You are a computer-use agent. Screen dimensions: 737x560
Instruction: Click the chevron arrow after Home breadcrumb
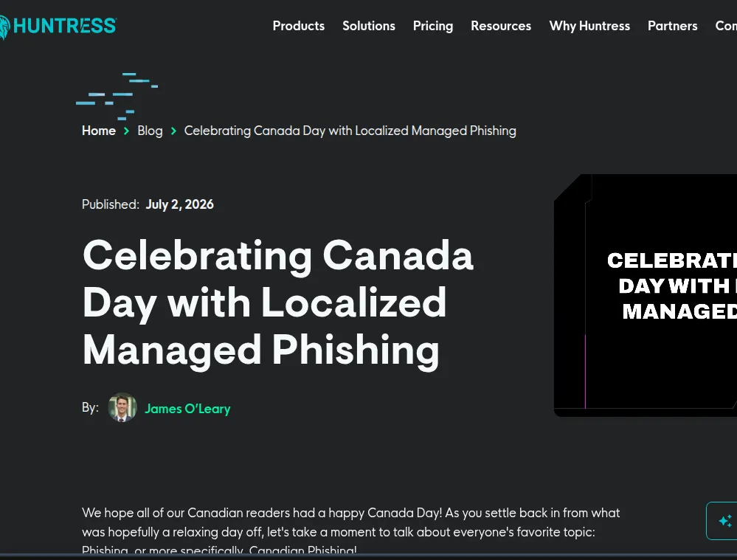[x=126, y=131]
